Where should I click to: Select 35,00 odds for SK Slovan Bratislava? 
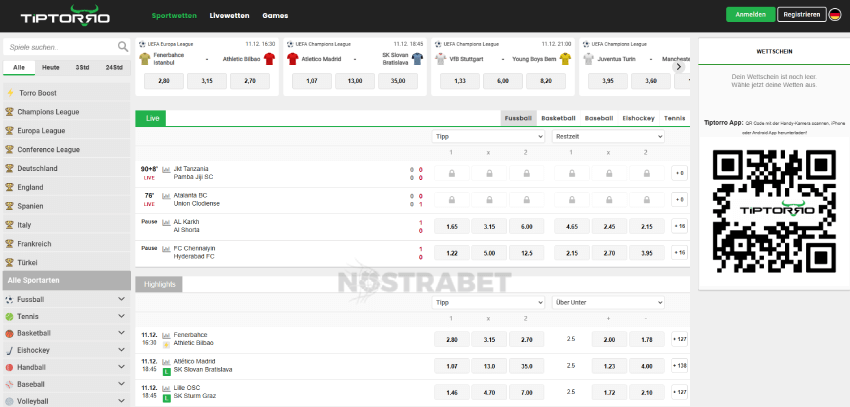click(398, 81)
